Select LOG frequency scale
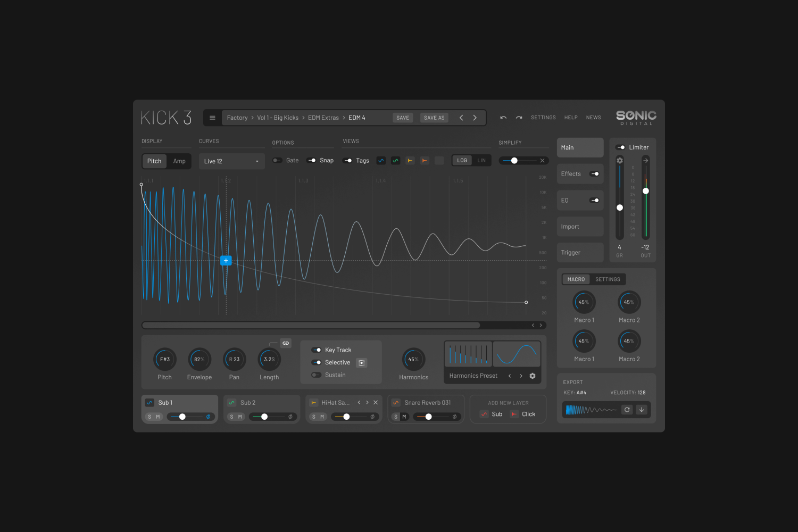Viewport: 798px width, 532px height. [x=462, y=161]
